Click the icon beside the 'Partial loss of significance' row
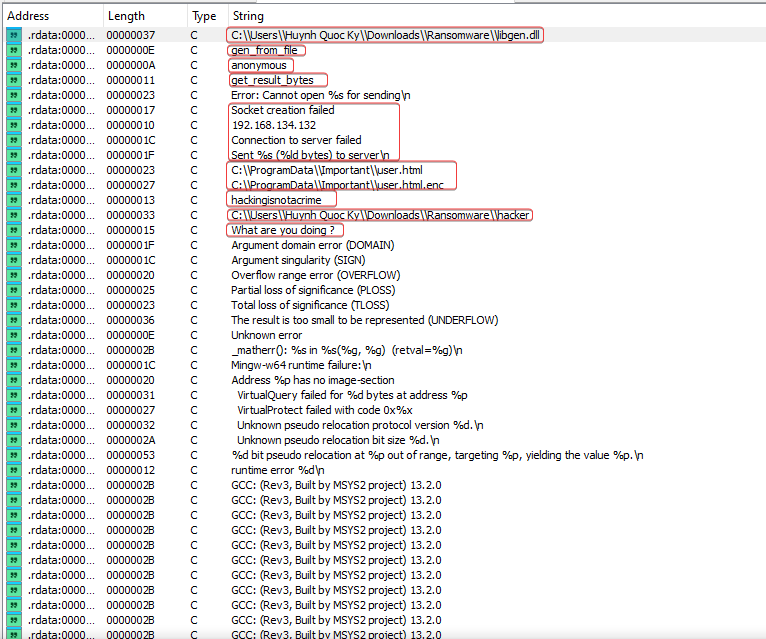The image size is (766, 639). click(14, 290)
